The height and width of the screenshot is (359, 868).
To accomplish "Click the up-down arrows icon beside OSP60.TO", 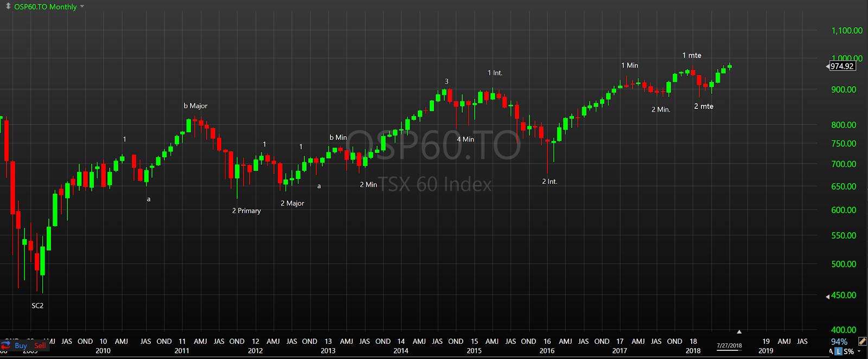I will pyautogui.click(x=8, y=7).
